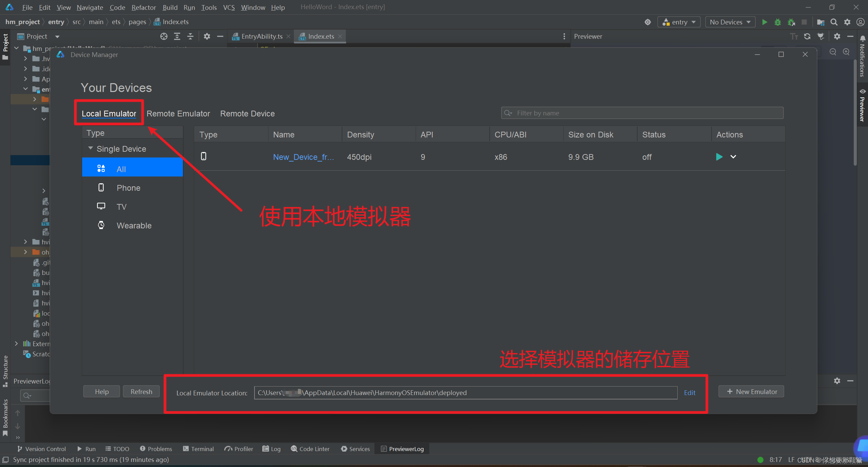Start the New_Device emulator with play icon
This screenshot has width=868, height=467.
coord(719,157)
